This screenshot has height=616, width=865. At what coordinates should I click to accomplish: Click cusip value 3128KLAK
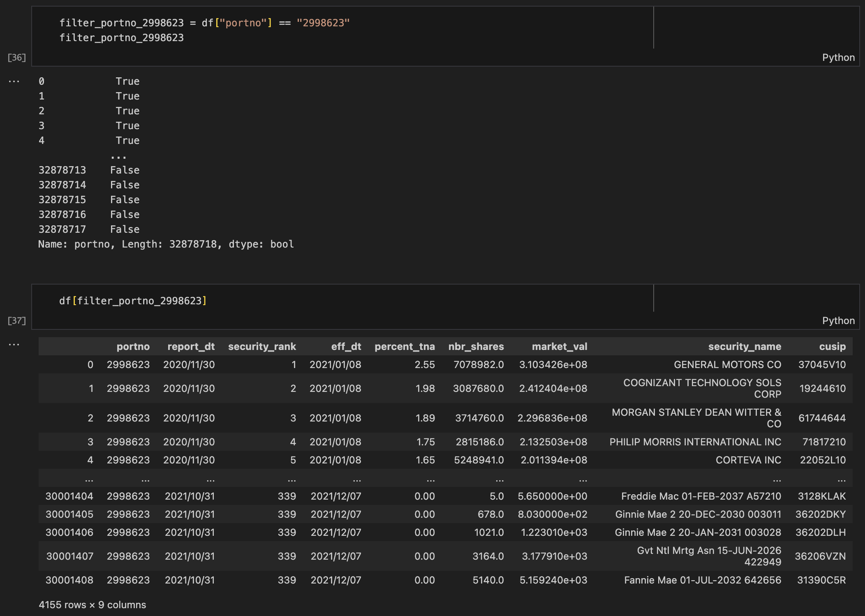(822, 496)
